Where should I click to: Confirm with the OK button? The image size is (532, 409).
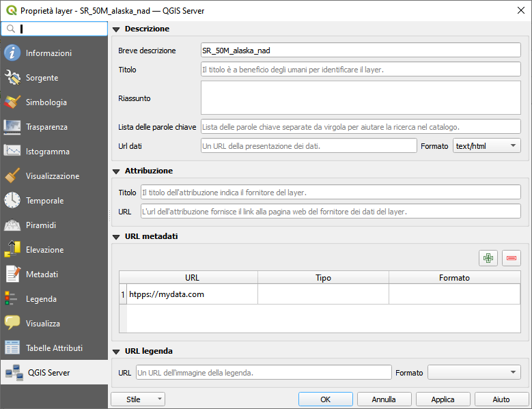(x=325, y=399)
